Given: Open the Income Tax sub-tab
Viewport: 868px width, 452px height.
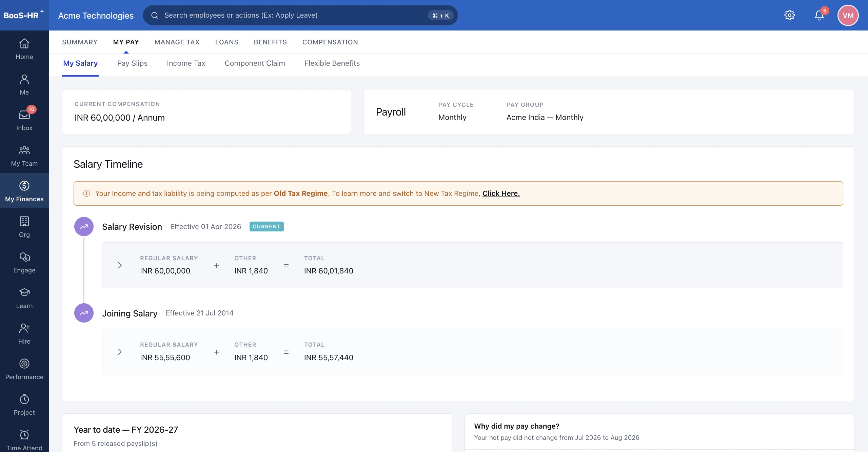Looking at the screenshot, I should coord(186,63).
